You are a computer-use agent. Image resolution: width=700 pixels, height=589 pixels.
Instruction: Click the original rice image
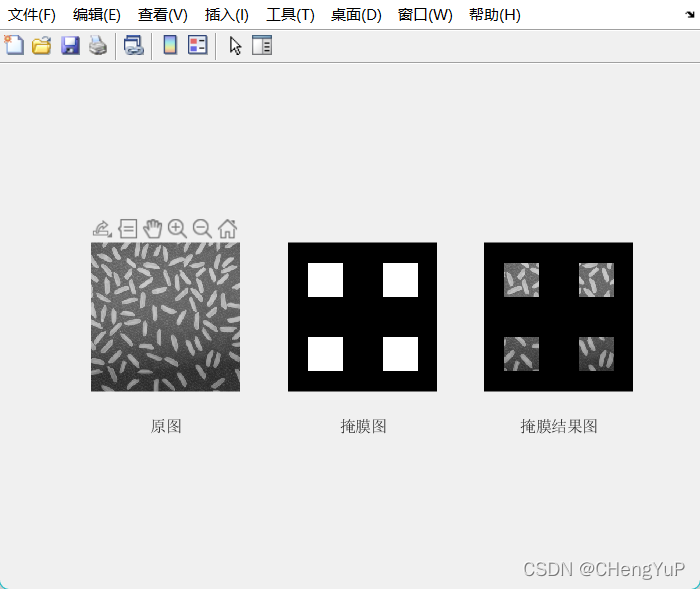(165, 317)
